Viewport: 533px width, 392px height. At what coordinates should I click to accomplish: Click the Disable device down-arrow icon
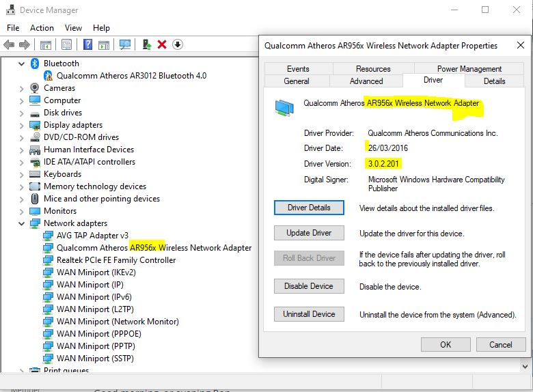click(x=178, y=44)
